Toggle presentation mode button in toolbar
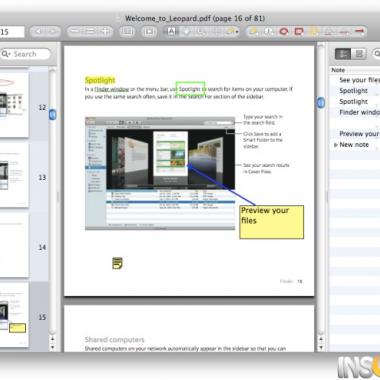Viewport: 380px width, 380px height. click(x=149, y=32)
